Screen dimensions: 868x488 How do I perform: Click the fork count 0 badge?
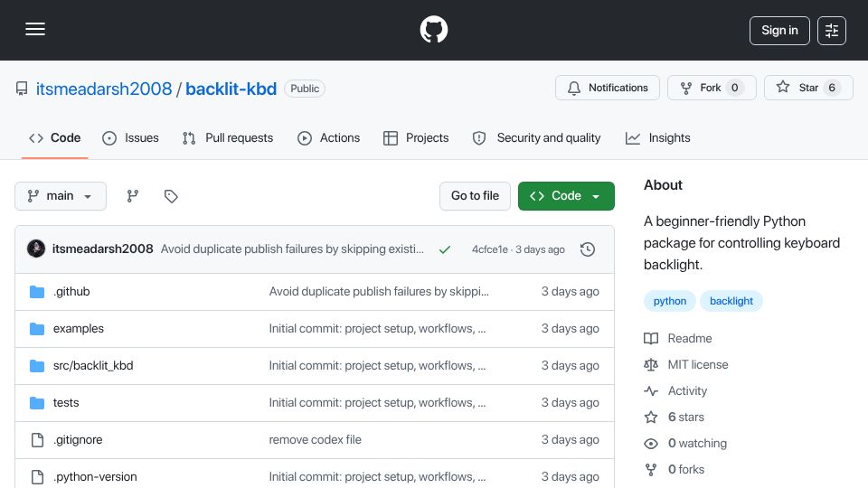(x=734, y=88)
